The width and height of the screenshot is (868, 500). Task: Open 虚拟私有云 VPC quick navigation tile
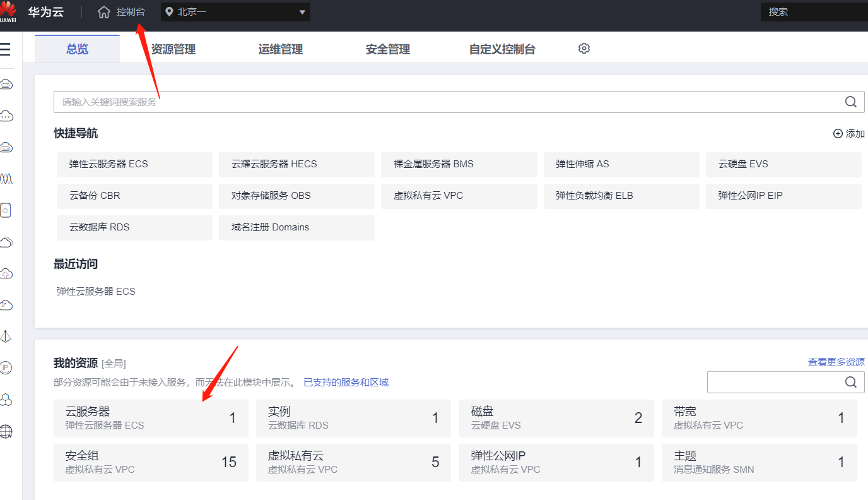(459, 196)
